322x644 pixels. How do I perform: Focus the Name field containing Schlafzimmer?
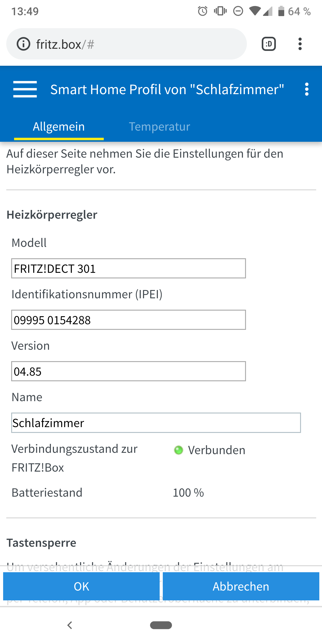point(156,423)
